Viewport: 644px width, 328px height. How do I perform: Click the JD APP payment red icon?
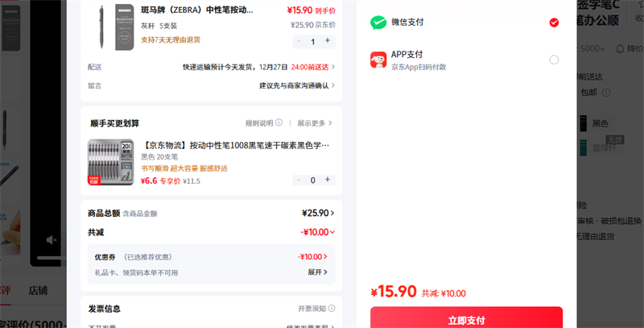point(378,60)
